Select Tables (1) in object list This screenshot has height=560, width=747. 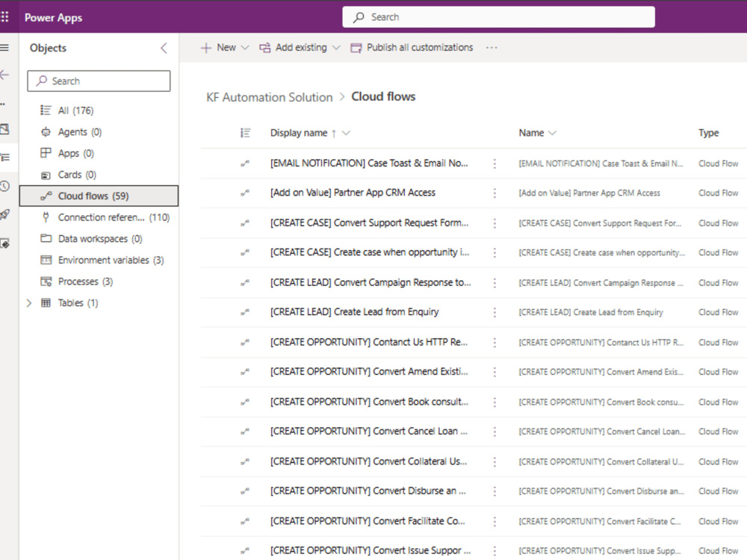pos(78,303)
